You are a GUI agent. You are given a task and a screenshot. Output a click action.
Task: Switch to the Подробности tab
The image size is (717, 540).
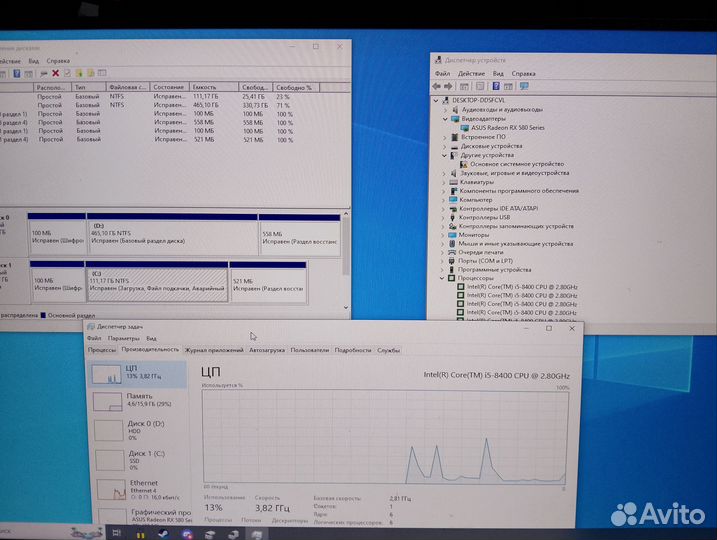coord(353,350)
